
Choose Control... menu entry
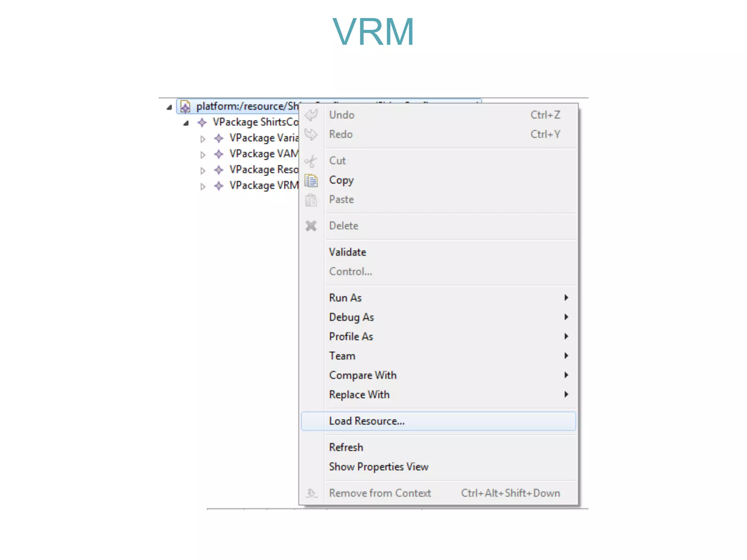pyautogui.click(x=438, y=272)
